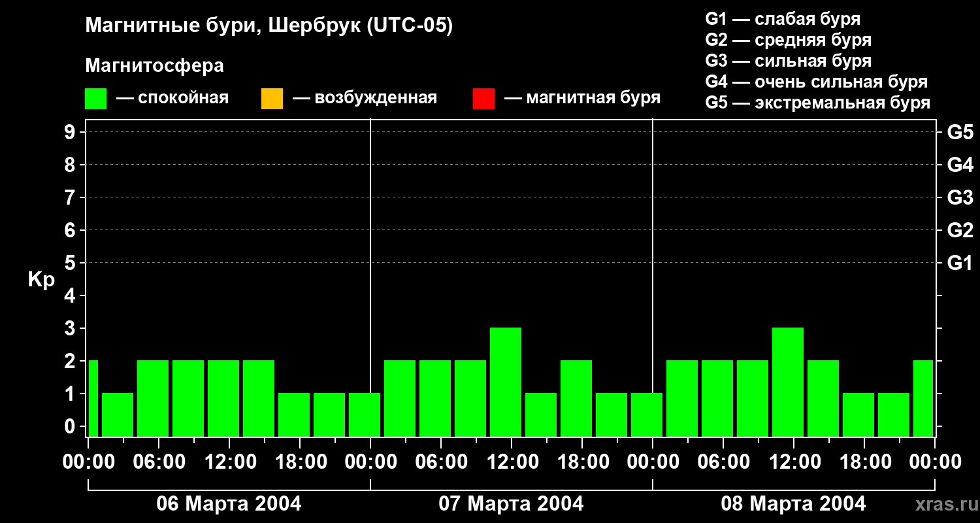This screenshot has width=980, height=523.
Task: Click the Kp 1 bar straddling midnight between 06 and 07 Марта
Action: pyautogui.click(x=365, y=414)
